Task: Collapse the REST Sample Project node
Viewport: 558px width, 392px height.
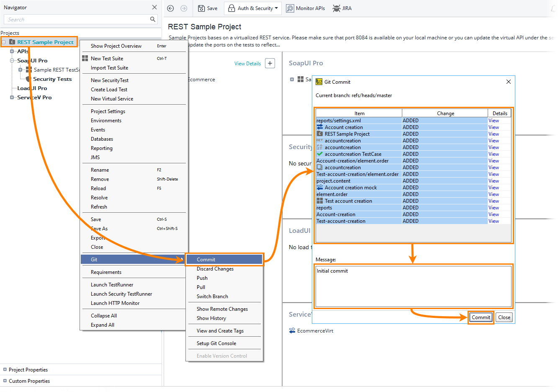Action: pos(3,42)
